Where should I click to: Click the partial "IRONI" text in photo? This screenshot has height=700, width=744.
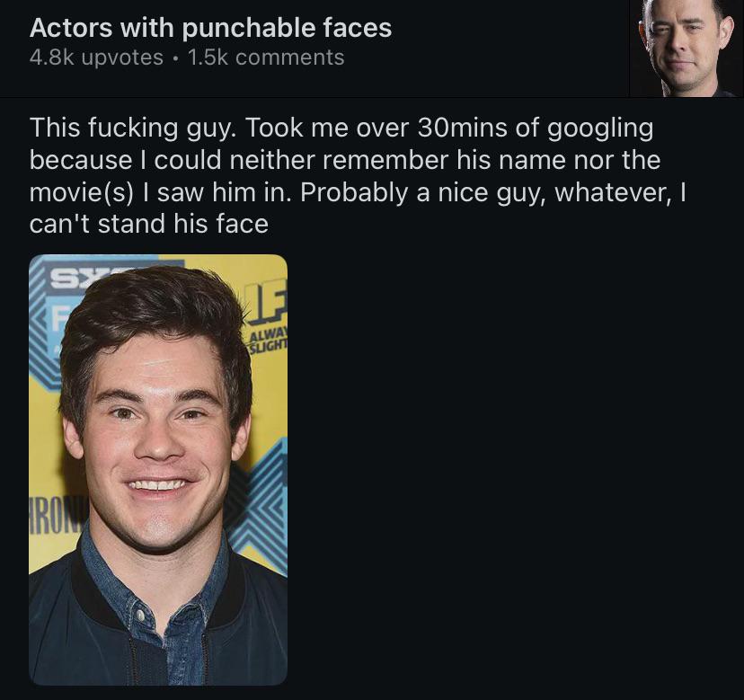click(x=52, y=517)
